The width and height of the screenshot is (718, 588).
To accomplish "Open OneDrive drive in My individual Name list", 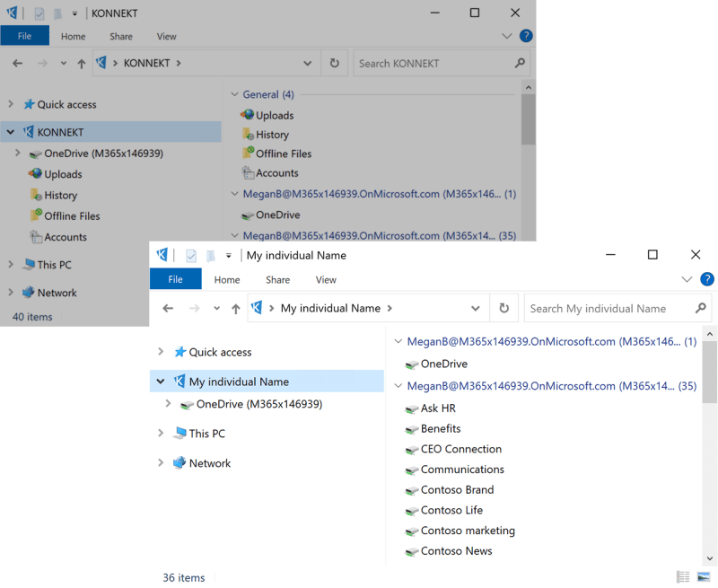I will [x=436, y=364].
